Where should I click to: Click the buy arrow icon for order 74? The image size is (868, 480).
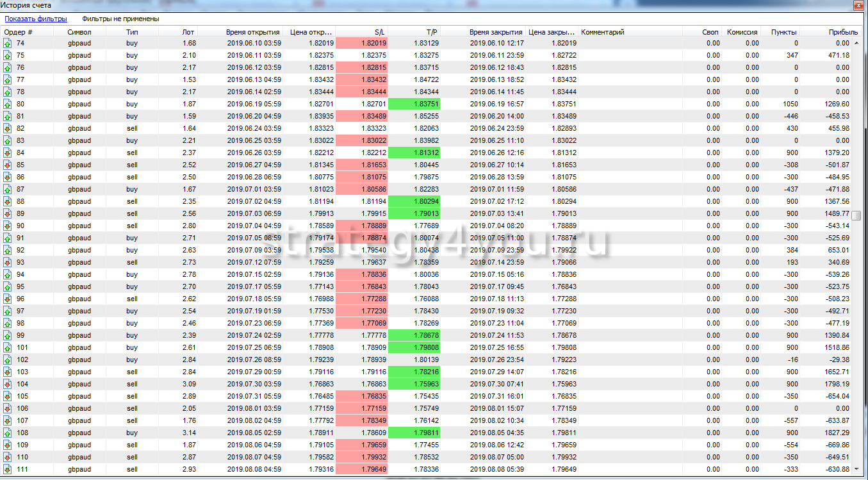coord(8,44)
